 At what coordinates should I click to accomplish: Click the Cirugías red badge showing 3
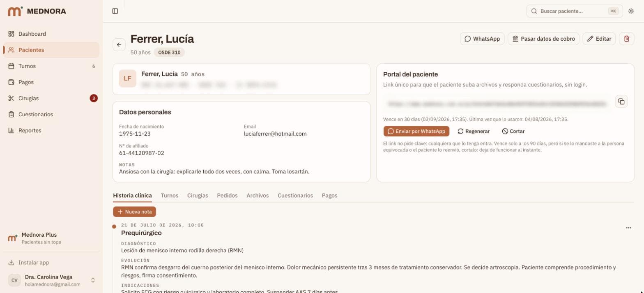tap(94, 98)
